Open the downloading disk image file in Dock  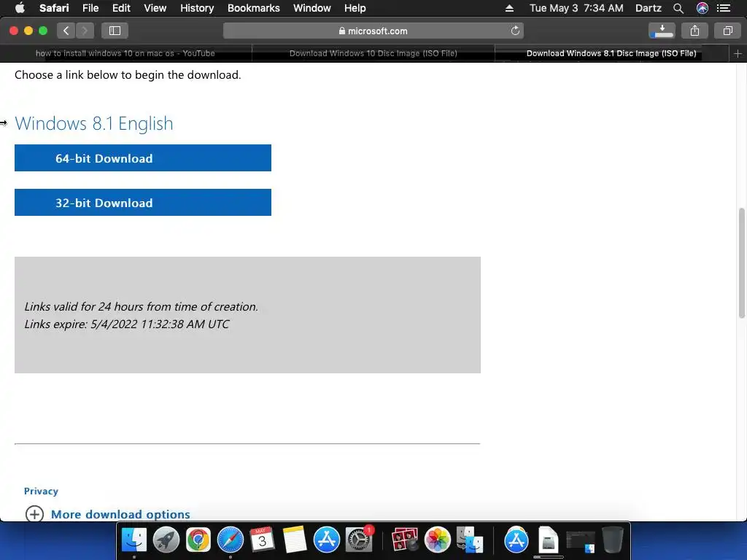(549, 540)
